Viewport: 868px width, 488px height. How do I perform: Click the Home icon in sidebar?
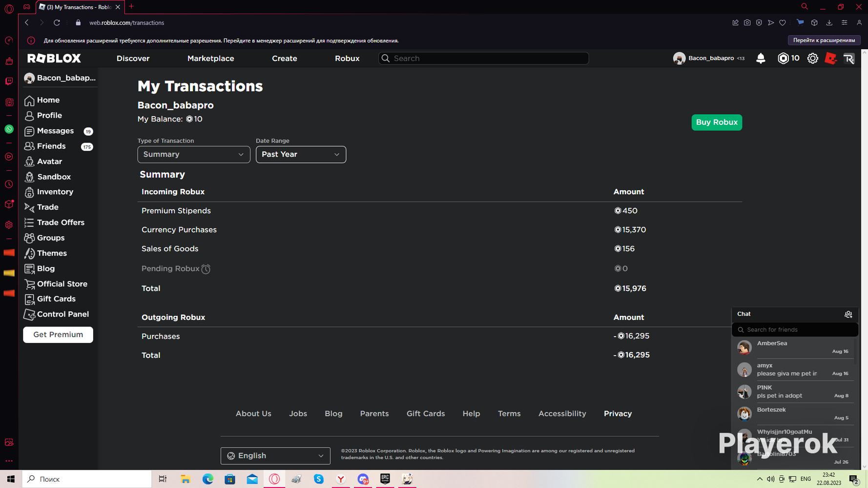(29, 101)
